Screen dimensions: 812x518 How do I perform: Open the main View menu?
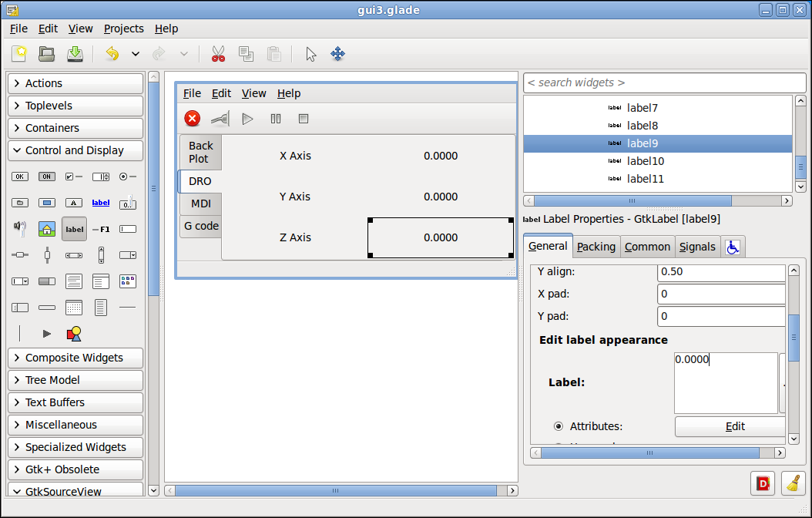tap(81, 29)
